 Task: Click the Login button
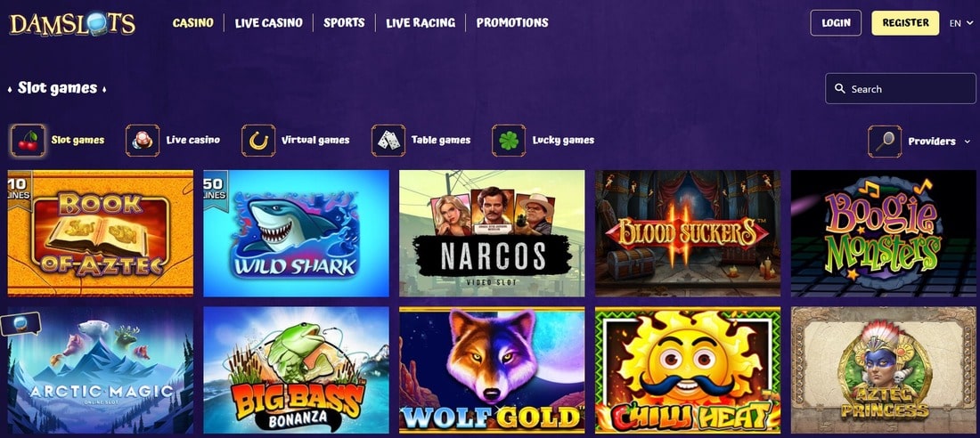point(836,23)
